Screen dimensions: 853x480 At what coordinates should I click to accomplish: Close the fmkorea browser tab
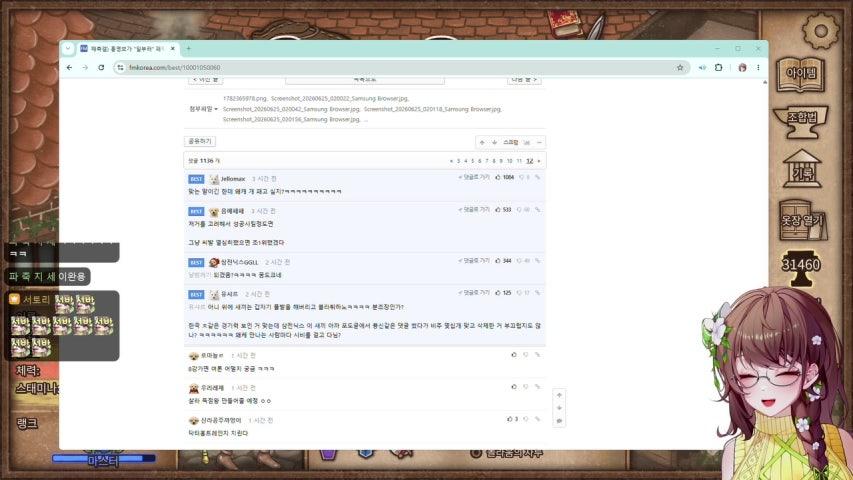172,48
